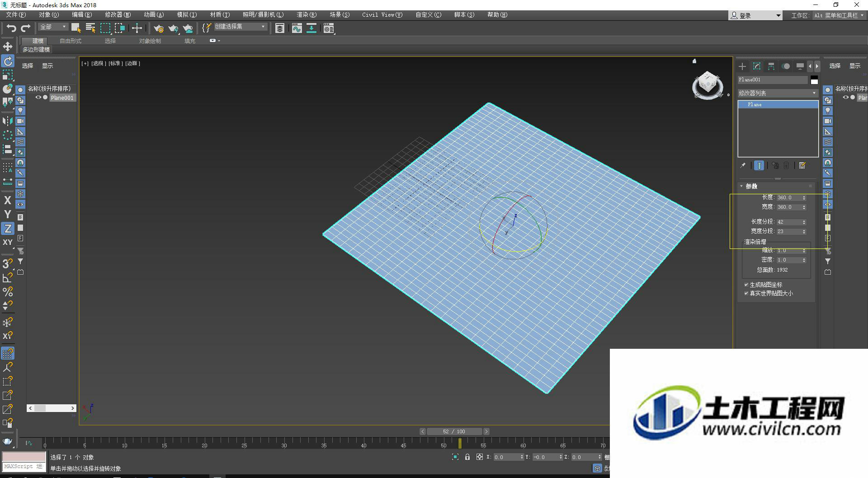Image resolution: width=868 pixels, height=478 pixels.
Task: Undo the last action
Action: 11,28
